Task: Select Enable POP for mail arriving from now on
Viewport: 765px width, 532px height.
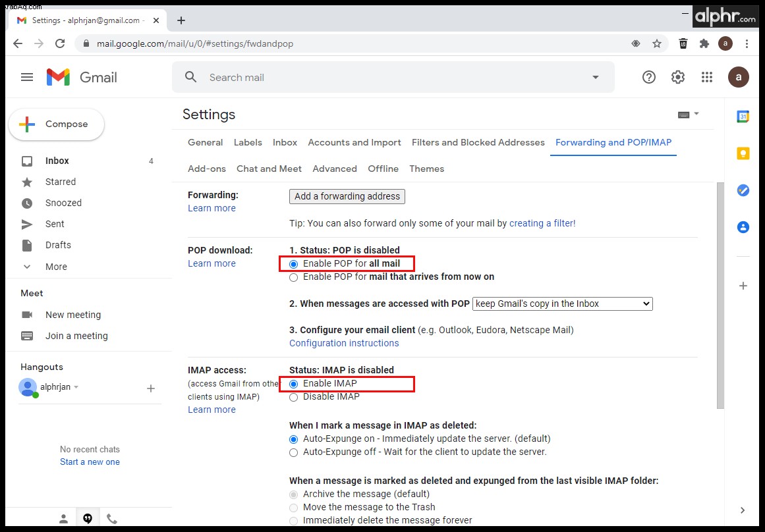Action: pyautogui.click(x=293, y=277)
